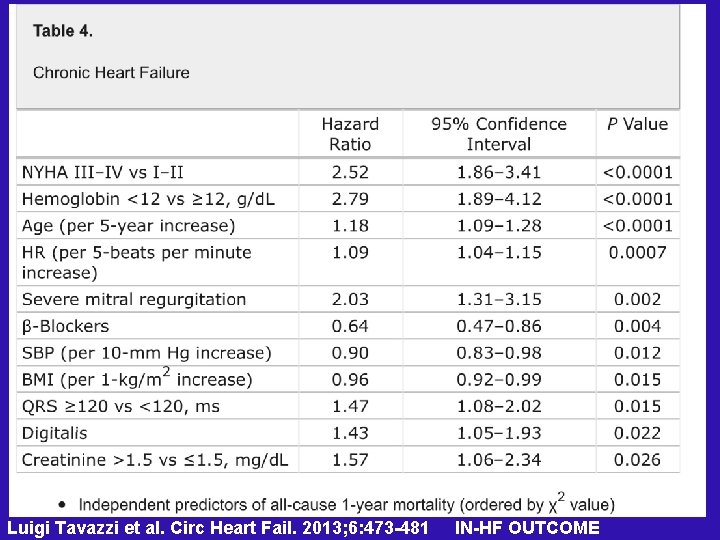The height and width of the screenshot is (540, 720).
Task: Select the Hazard Ratio column header
Action: pos(350,134)
